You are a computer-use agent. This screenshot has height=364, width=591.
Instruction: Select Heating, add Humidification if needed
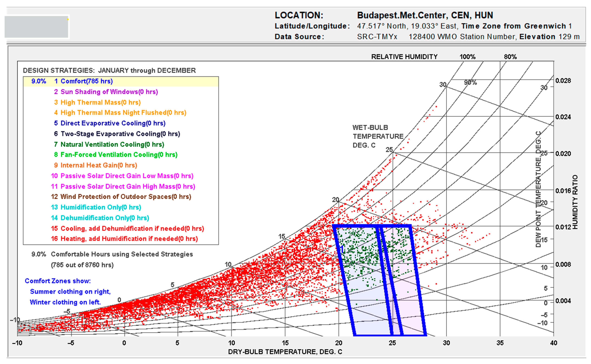point(129,239)
